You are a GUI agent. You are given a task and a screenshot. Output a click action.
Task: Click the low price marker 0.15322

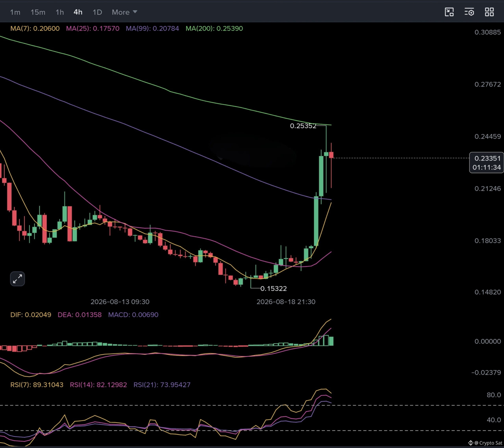(x=274, y=288)
